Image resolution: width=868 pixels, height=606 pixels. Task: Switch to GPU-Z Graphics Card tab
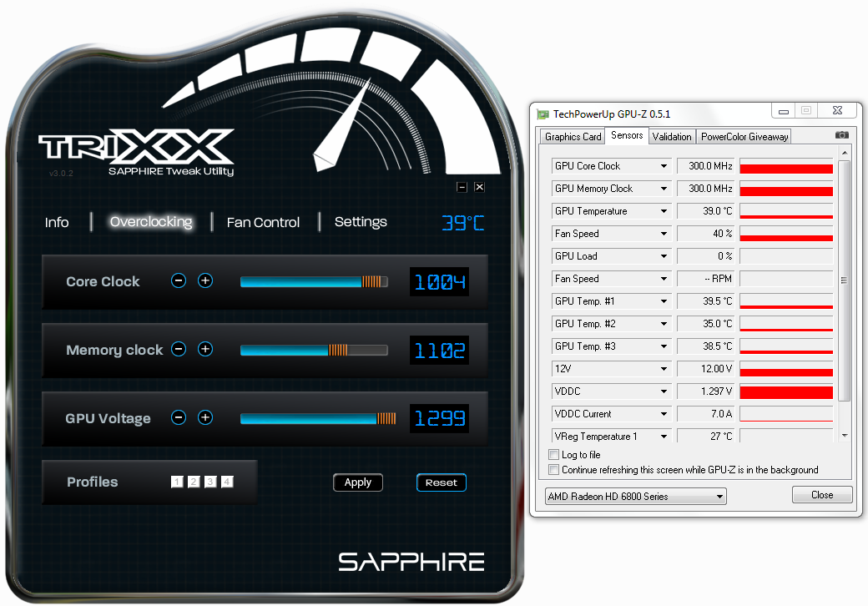point(573,137)
